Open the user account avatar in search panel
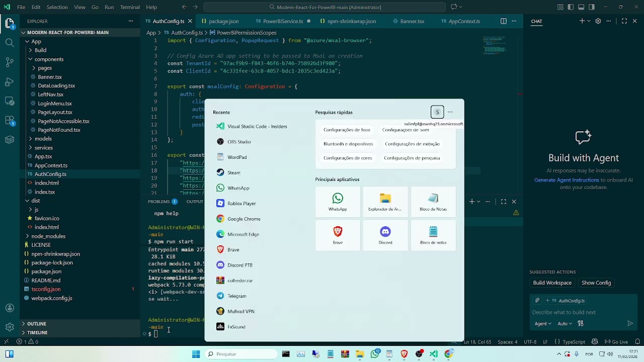 (x=437, y=112)
